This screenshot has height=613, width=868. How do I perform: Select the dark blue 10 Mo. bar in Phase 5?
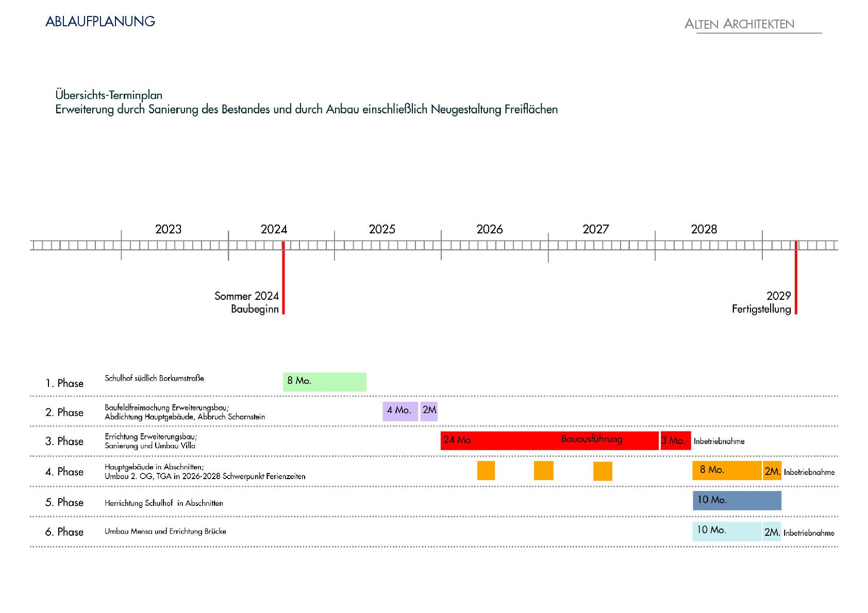point(737,500)
